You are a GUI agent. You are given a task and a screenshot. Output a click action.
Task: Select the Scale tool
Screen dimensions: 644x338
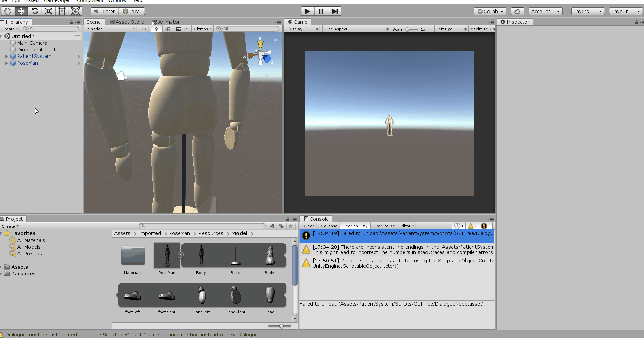[x=48, y=11]
